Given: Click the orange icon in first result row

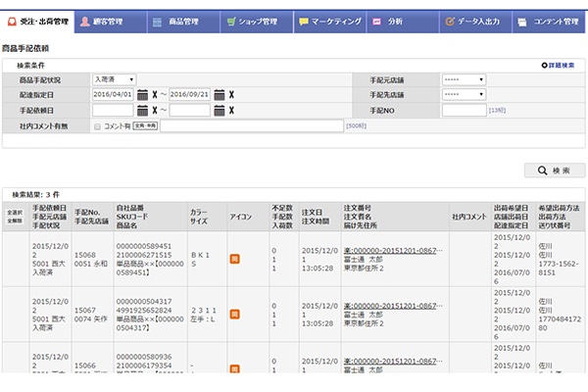Looking at the screenshot, I should point(235,259).
